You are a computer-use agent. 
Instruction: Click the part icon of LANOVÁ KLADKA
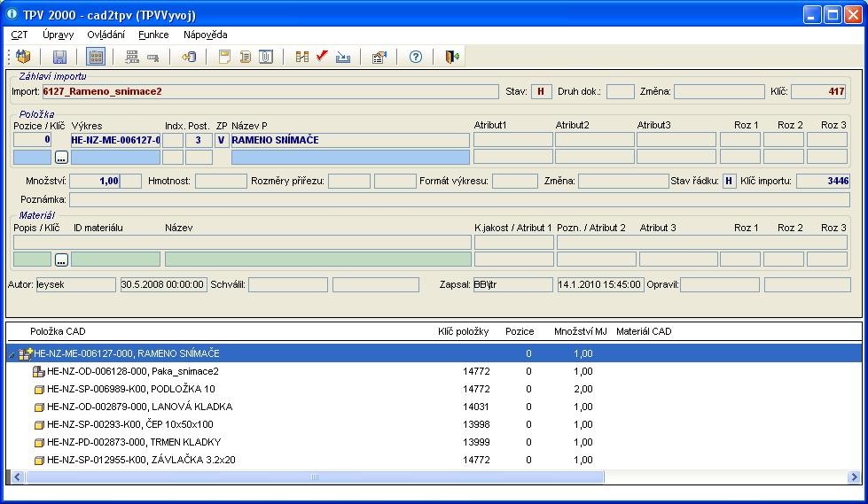(x=39, y=407)
